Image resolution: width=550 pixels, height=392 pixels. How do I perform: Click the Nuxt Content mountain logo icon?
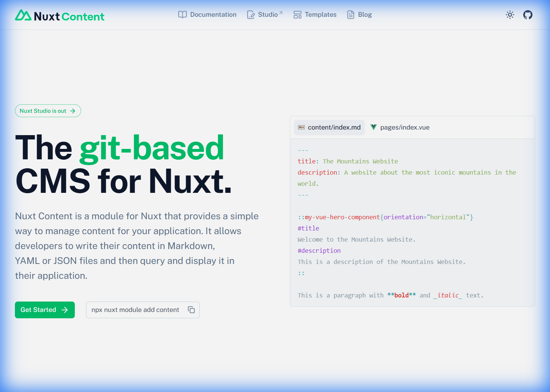23,15
